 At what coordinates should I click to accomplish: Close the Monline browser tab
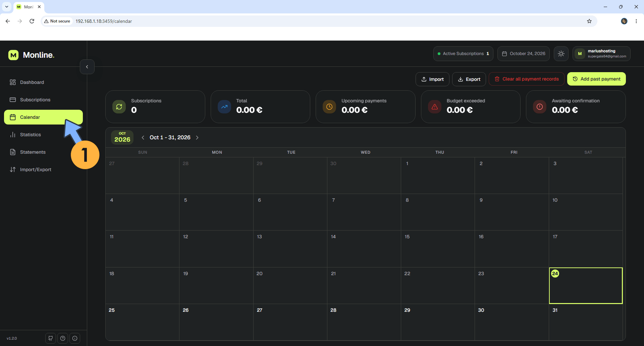pyautogui.click(x=39, y=7)
